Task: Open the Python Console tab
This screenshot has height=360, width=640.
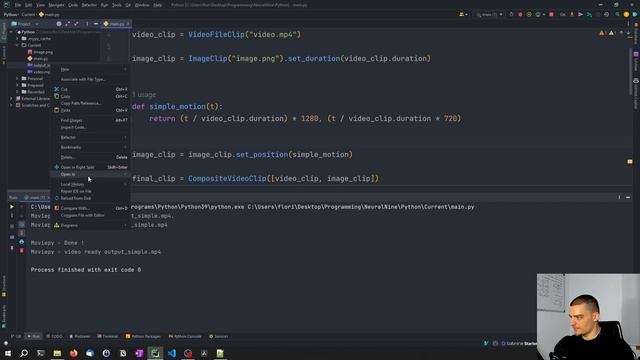Action: click(x=185, y=336)
